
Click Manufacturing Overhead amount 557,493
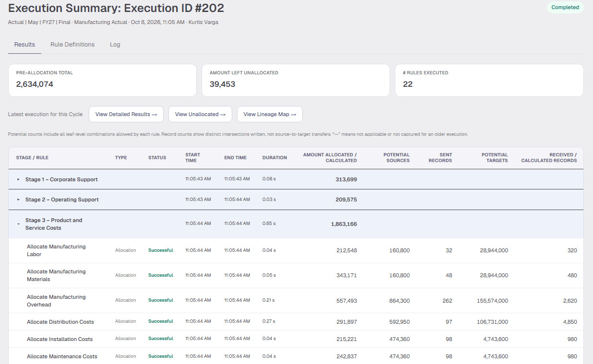click(x=346, y=301)
